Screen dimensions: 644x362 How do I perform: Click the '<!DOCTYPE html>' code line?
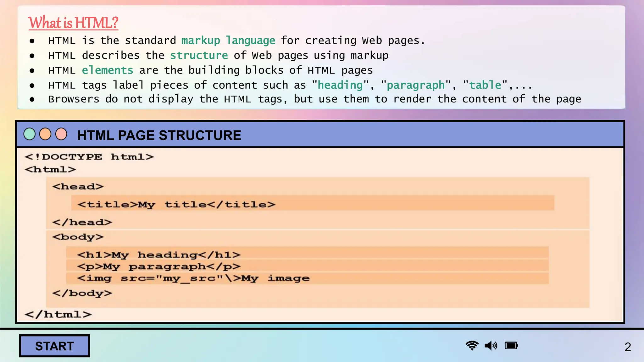pos(89,157)
